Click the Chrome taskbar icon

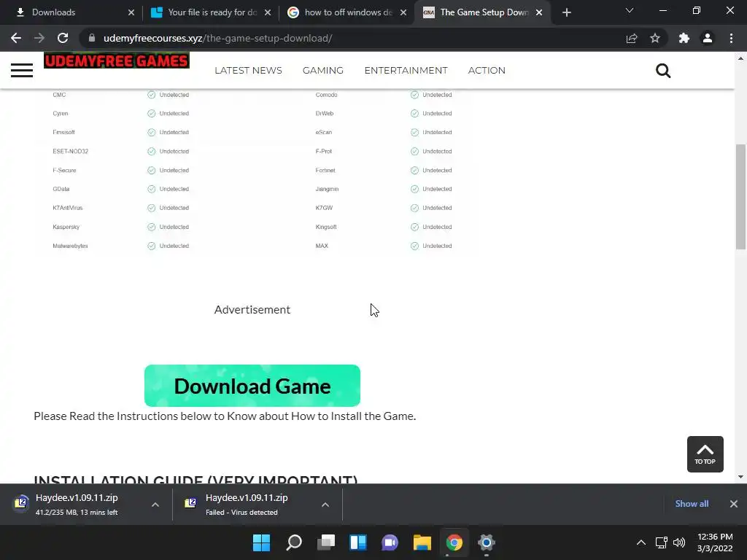(x=454, y=542)
